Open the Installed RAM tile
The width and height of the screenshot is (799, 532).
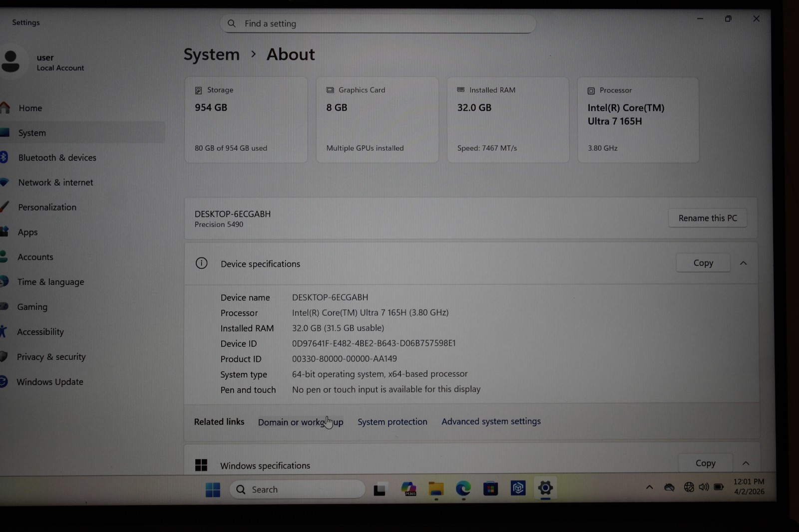pos(508,120)
